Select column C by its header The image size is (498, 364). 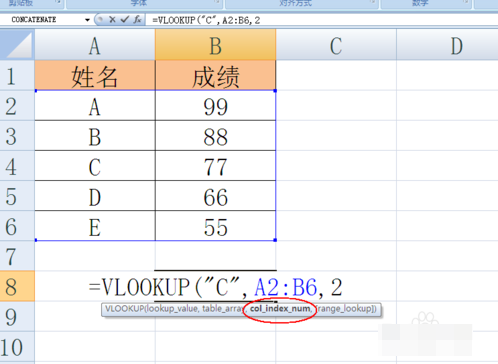click(x=336, y=45)
